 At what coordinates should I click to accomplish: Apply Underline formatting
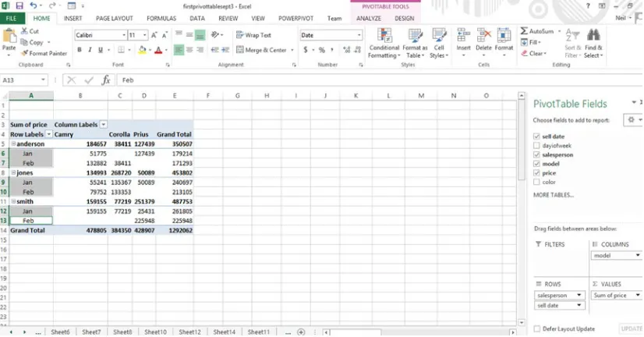tap(101, 50)
